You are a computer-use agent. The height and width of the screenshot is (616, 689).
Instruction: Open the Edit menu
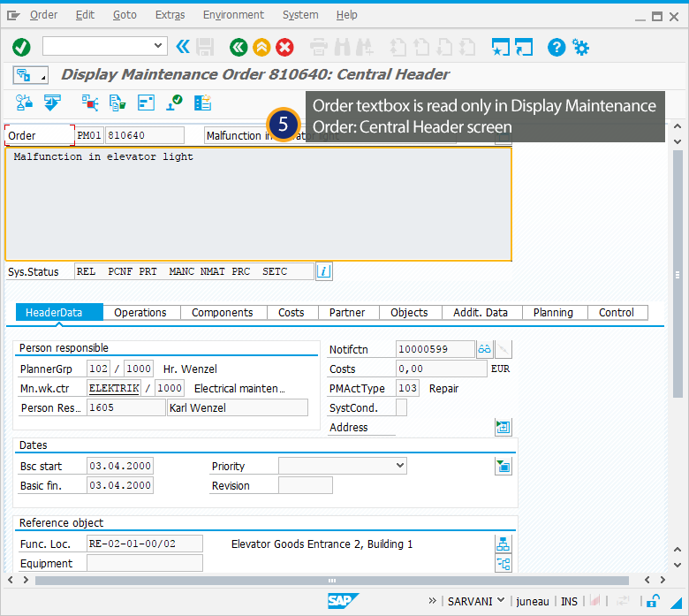coord(85,15)
